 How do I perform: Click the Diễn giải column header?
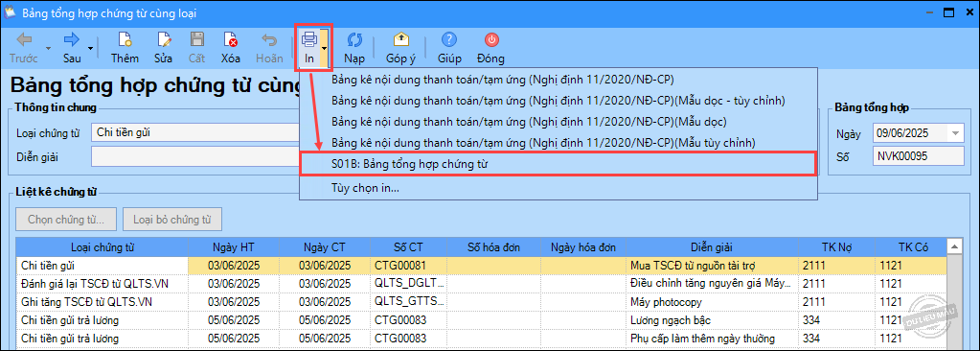(713, 247)
